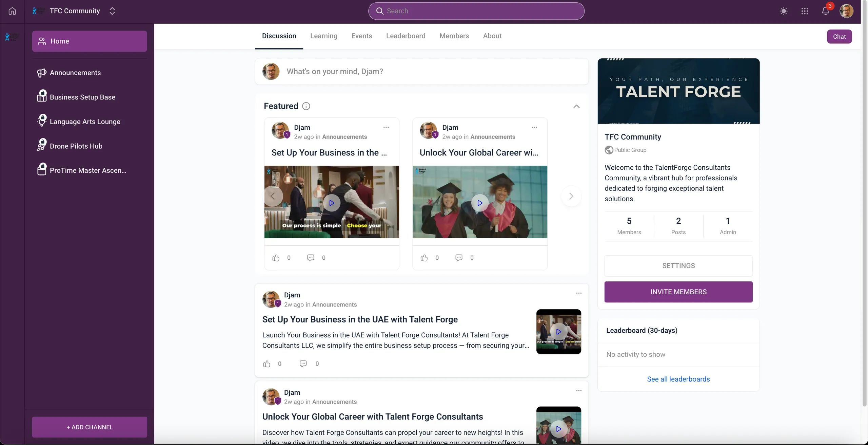
Task: Comment on featured Set Up Your Business card
Action: point(311,258)
